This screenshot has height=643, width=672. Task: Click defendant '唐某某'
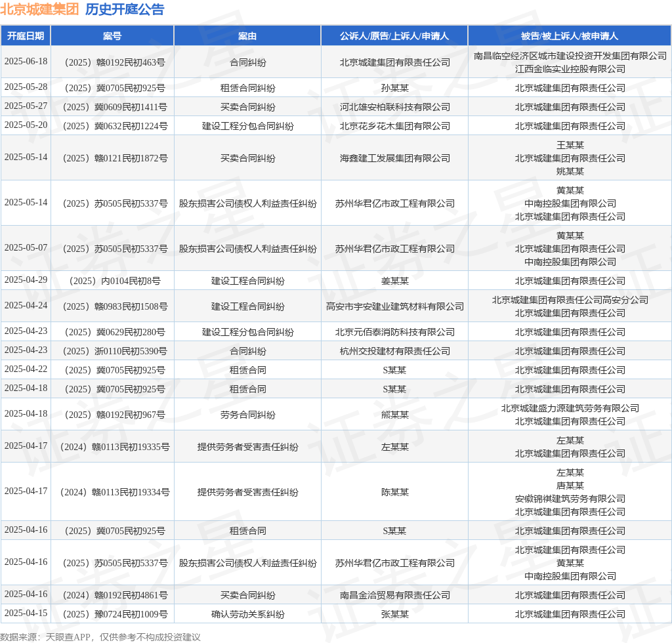[x=570, y=486]
